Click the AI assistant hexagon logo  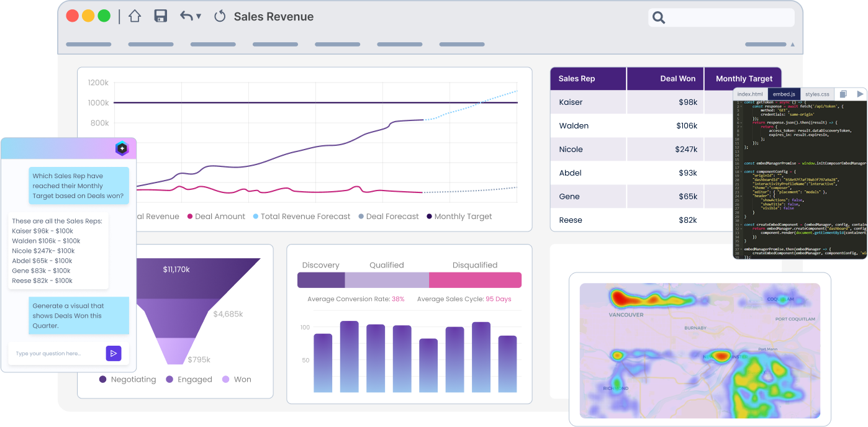coord(122,149)
